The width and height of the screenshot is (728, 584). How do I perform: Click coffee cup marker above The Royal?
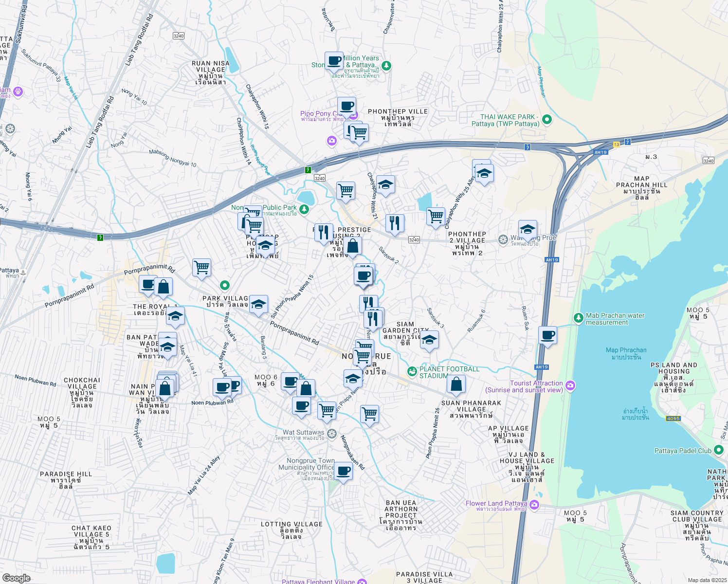148,285
